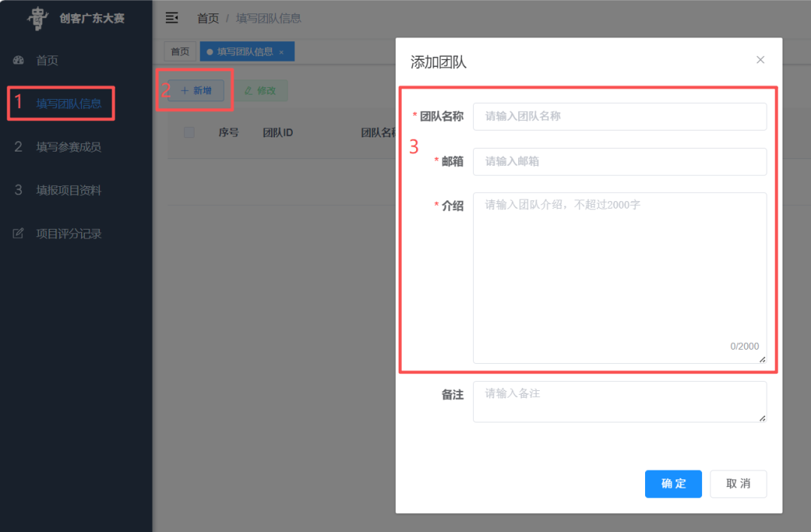Focus the 团队名称 input field
Viewport: 811px width, 532px height.
pyautogui.click(x=620, y=116)
